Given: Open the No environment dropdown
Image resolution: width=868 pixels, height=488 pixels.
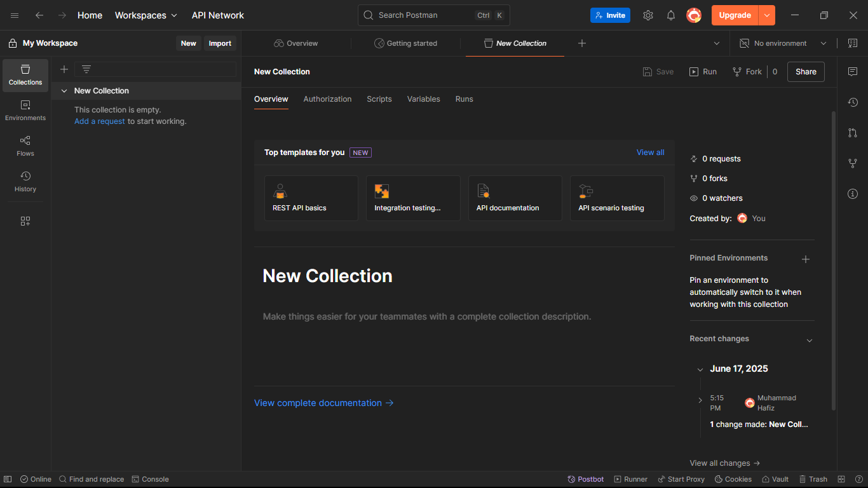Looking at the screenshot, I should [x=783, y=43].
